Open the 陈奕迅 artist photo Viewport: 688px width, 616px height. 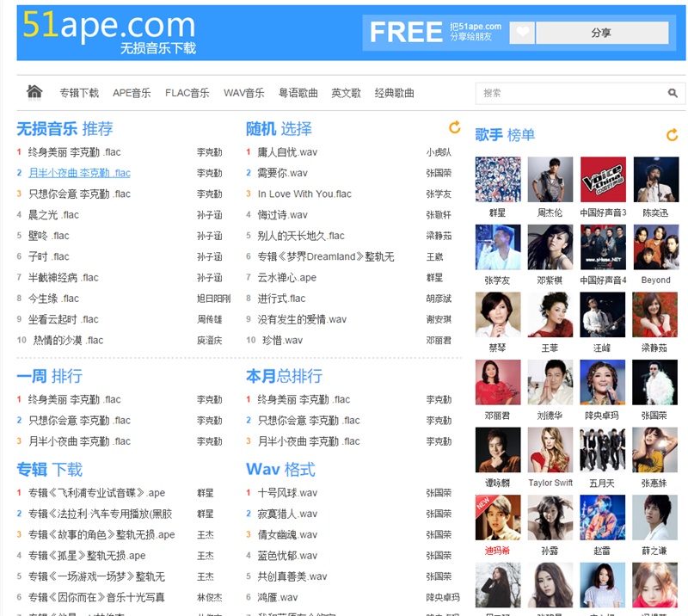(x=655, y=180)
